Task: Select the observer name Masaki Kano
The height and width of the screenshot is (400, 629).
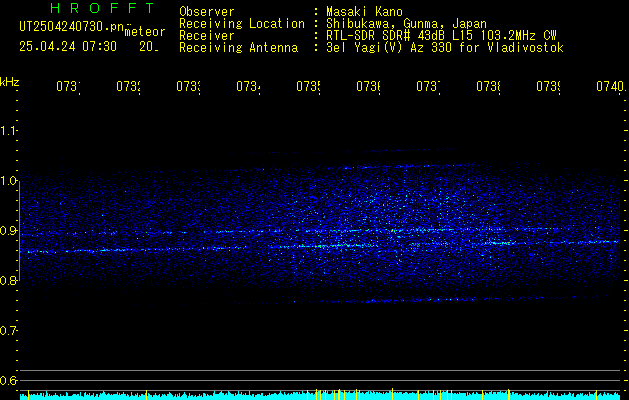Action: point(364,11)
